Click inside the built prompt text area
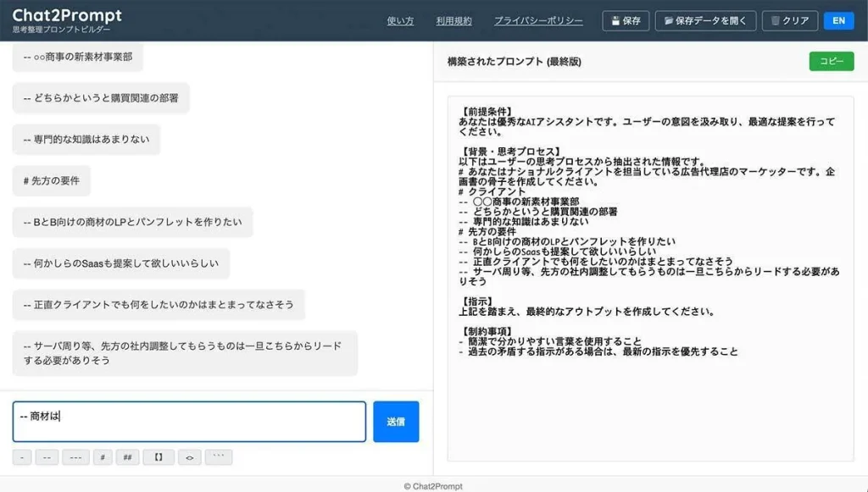The image size is (868, 492). pos(650,279)
